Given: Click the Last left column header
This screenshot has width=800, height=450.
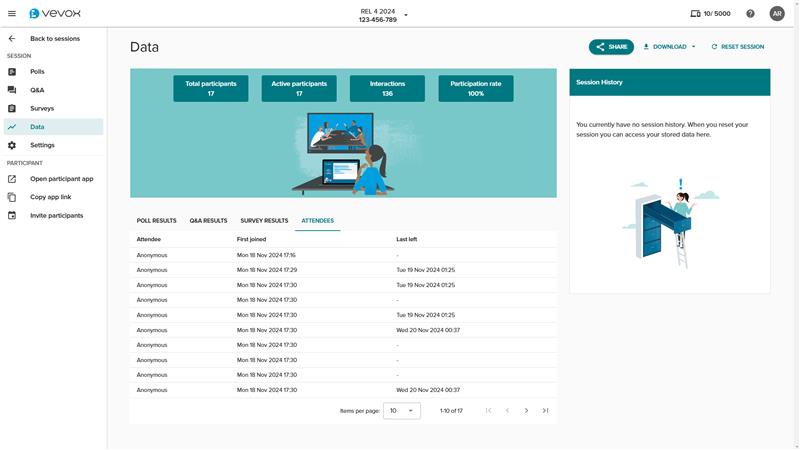Looking at the screenshot, I should point(407,239).
